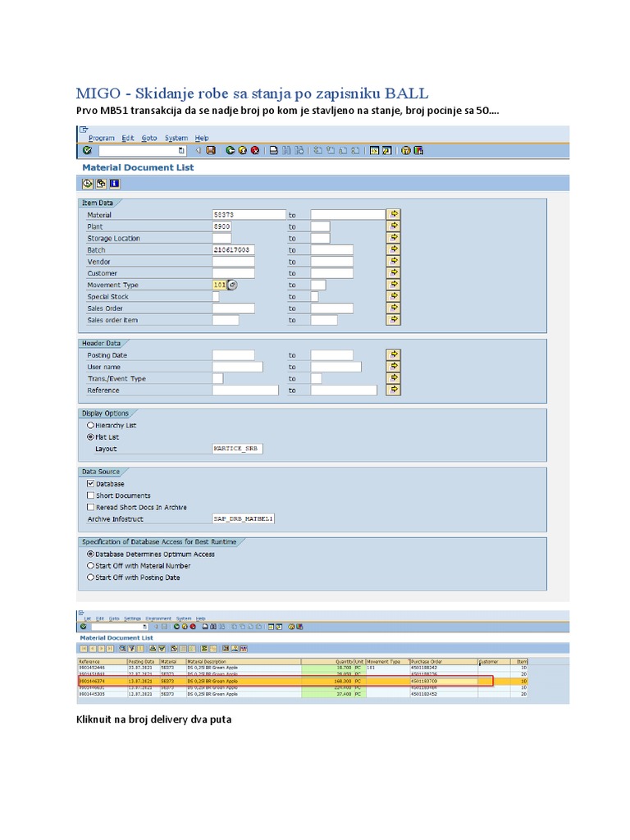Open the Movement Type value help button

(232, 285)
